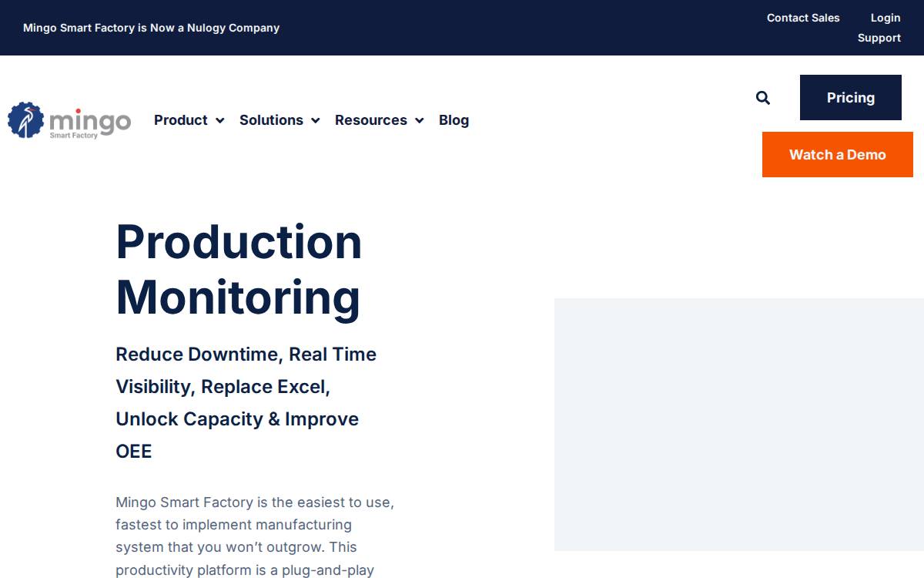924x578 pixels.
Task: Expand the Solutions menu chevron
Action: (315, 120)
